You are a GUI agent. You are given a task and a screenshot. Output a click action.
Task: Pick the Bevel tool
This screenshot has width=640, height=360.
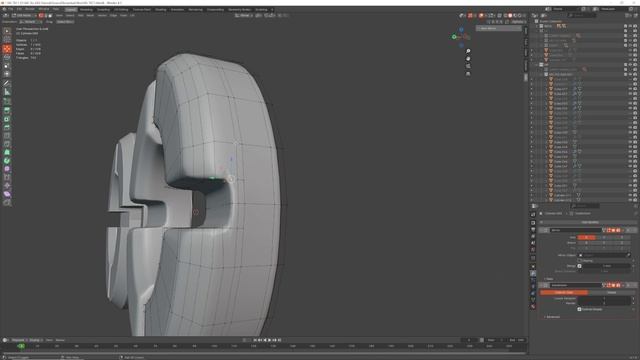pos(7,127)
